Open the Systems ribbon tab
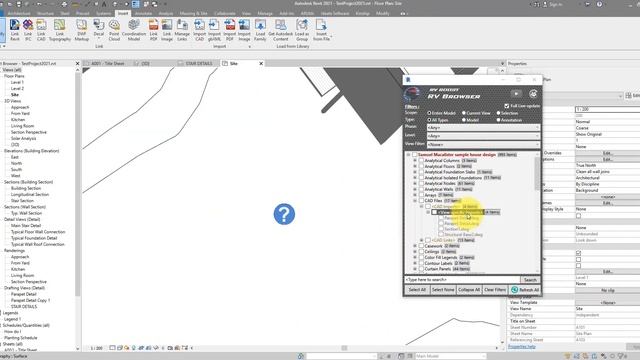 [104, 13]
